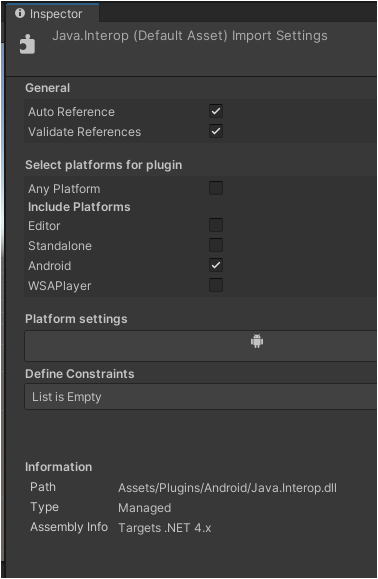Click the Android platform settings icon

[x=257, y=341]
